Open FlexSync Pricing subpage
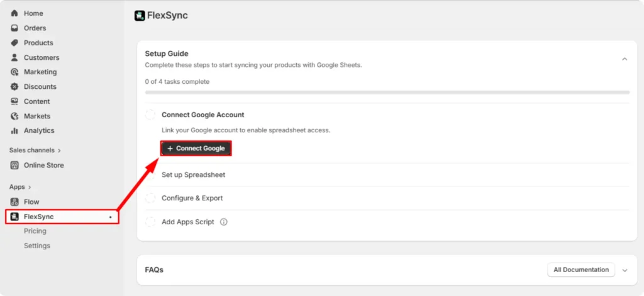Viewport: 644px width, 296px height. click(35, 231)
